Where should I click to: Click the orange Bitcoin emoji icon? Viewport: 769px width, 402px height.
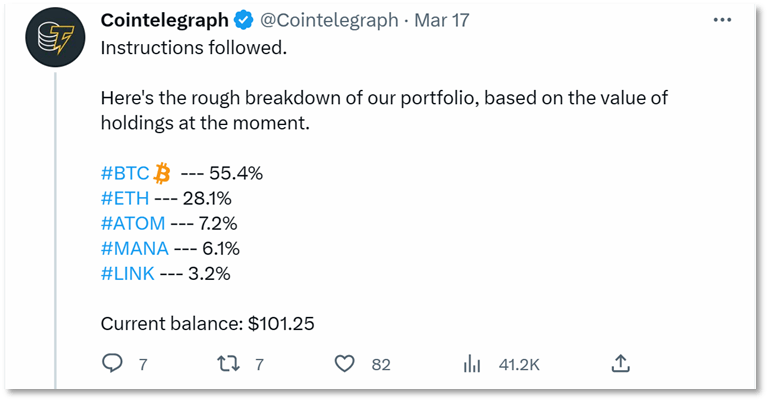tap(163, 173)
